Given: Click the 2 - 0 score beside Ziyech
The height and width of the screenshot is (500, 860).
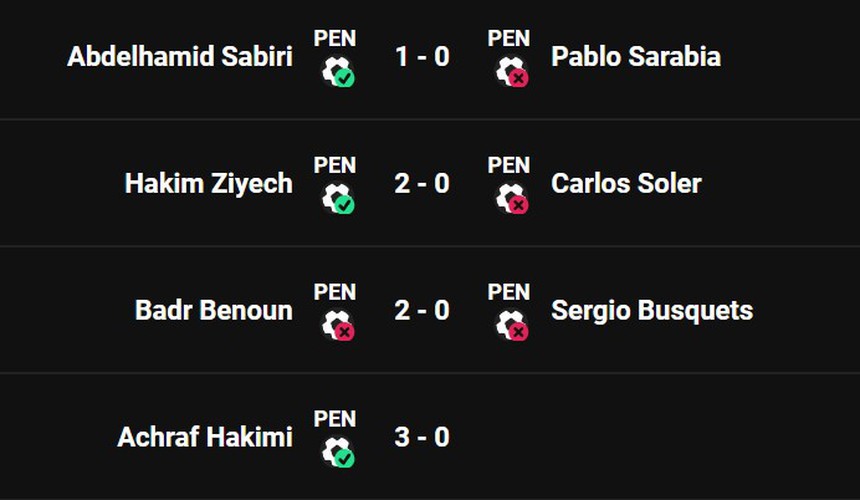Looking at the screenshot, I should click(422, 184).
